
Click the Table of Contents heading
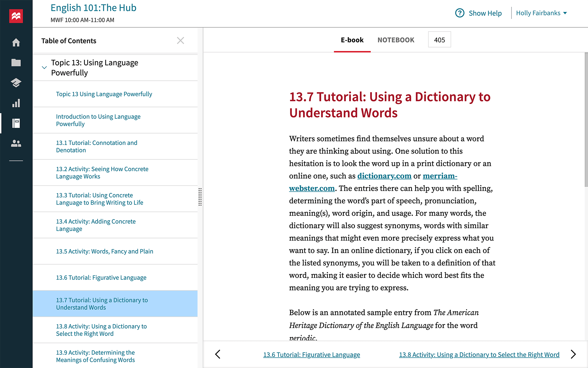coord(69,41)
